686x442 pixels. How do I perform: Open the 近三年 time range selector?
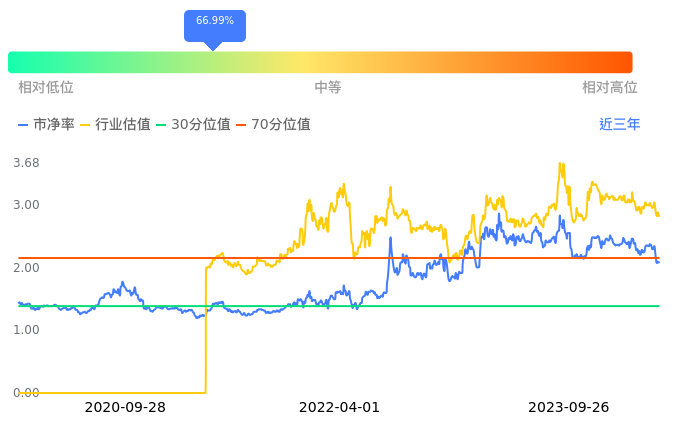(x=619, y=125)
